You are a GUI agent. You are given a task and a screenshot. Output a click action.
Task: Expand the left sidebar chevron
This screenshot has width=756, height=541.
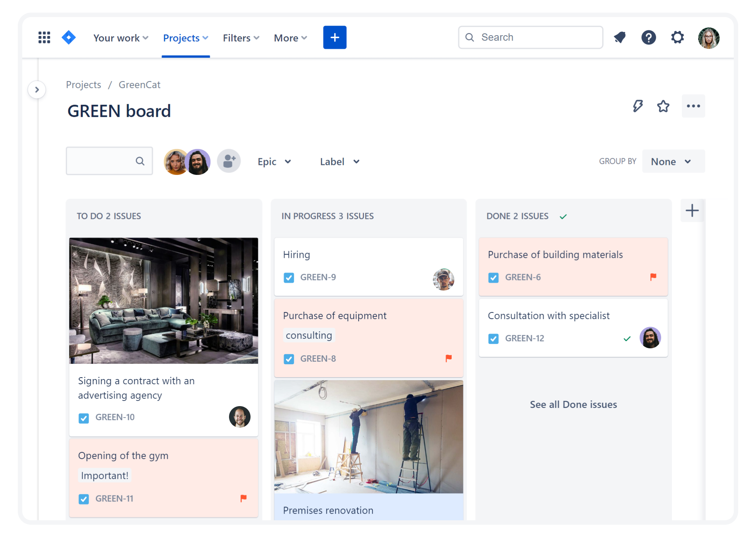pos(37,90)
